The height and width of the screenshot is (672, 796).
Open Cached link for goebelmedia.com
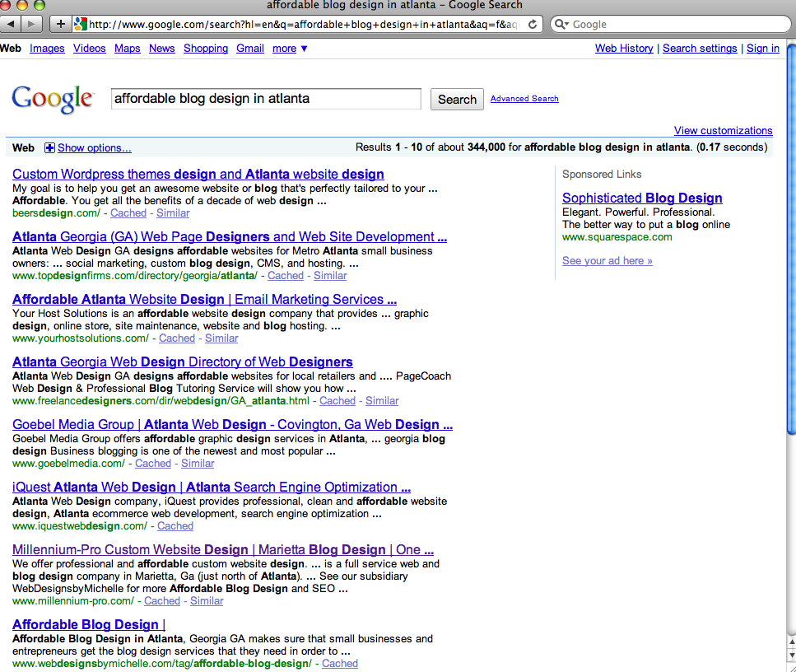(153, 464)
